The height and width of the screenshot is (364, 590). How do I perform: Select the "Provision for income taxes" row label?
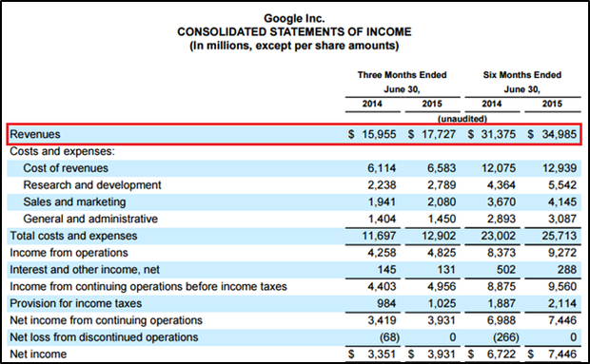pyautogui.click(x=75, y=303)
